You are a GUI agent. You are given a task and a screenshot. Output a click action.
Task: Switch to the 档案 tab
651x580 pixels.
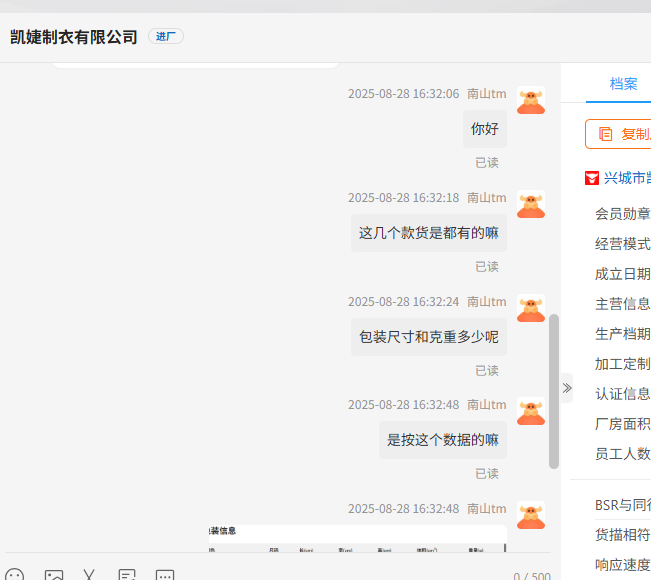(623, 84)
